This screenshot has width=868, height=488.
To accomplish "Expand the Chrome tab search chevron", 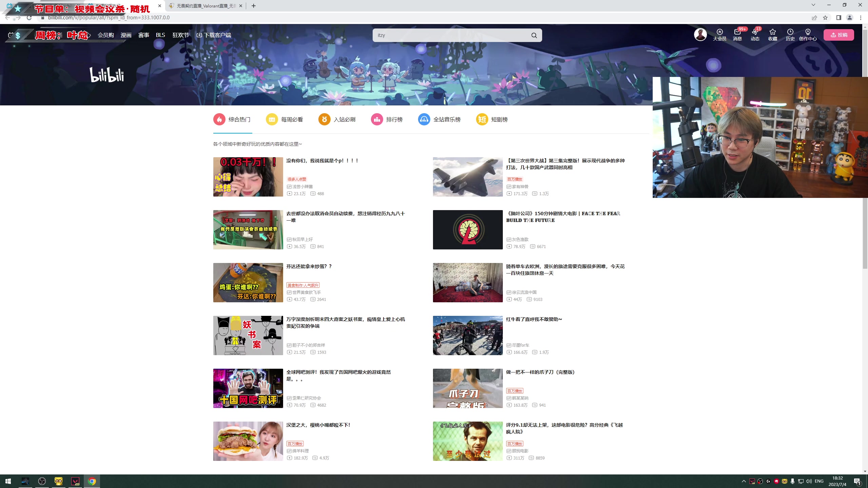I will point(813,5).
